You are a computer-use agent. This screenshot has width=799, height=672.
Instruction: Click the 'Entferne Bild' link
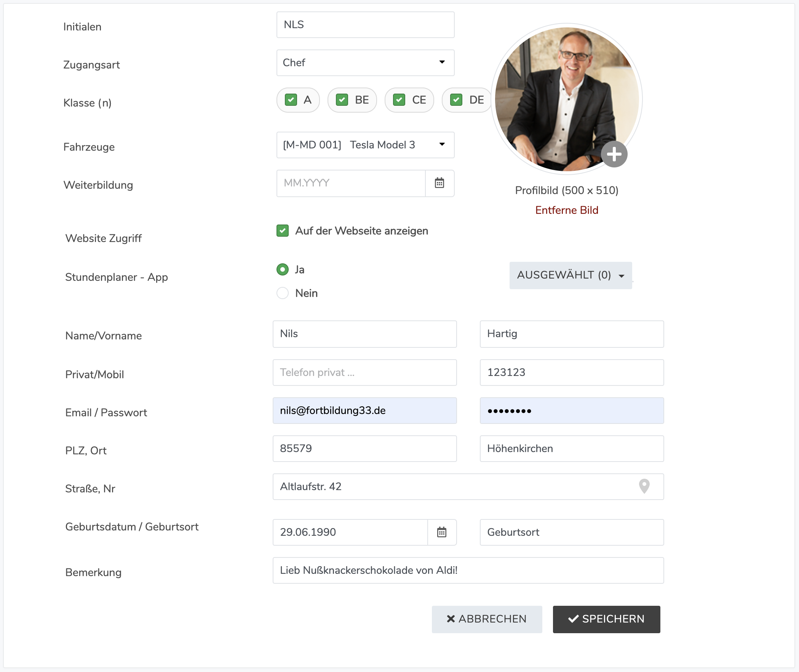(x=566, y=210)
